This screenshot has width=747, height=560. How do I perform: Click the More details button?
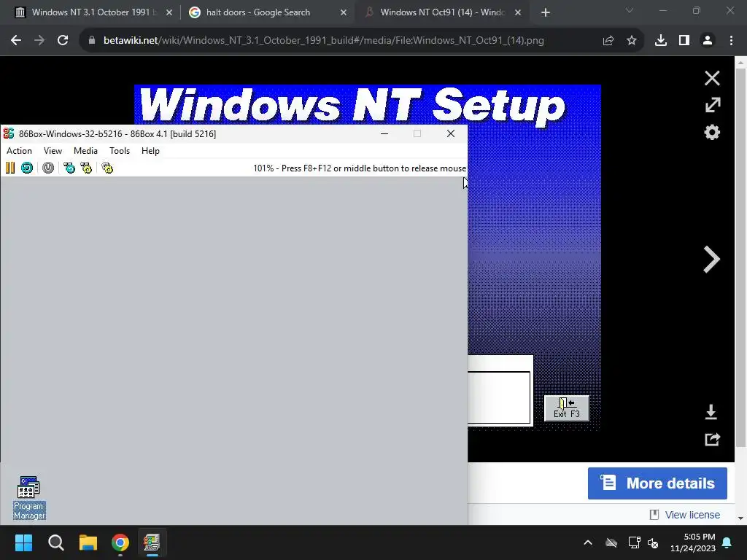coord(657,483)
